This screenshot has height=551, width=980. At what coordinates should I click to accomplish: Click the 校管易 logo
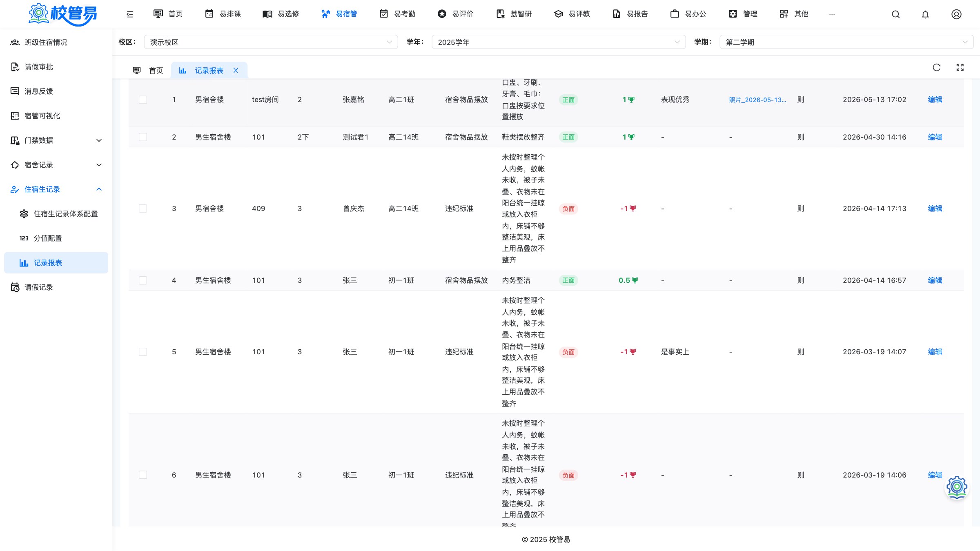pos(62,14)
